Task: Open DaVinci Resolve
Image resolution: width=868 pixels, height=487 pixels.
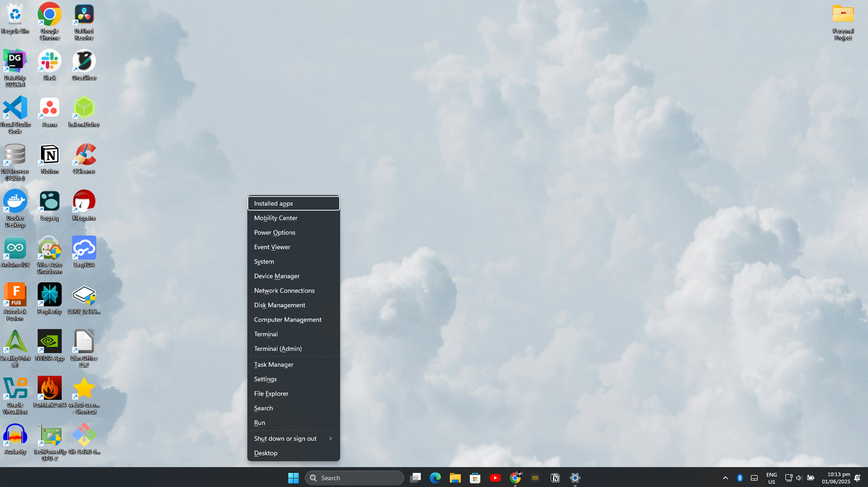Action: [x=84, y=14]
